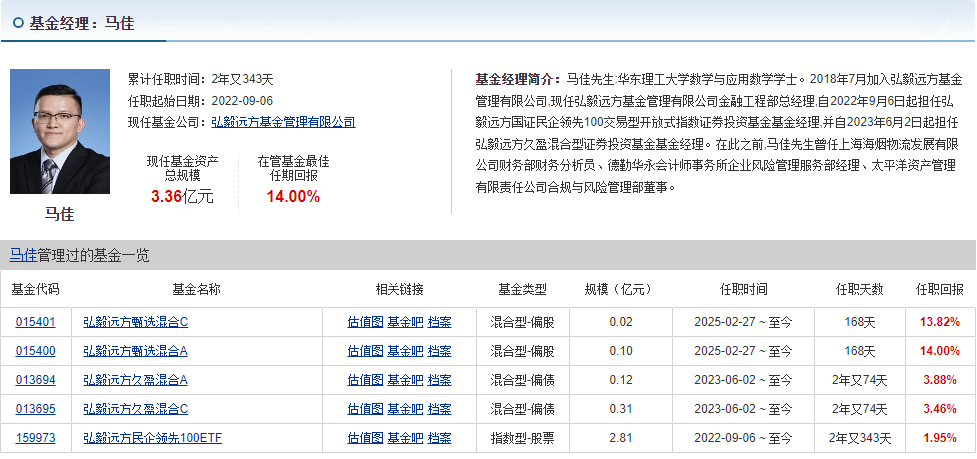Open 基金吧 for 民企领先100ETF row
The width and height of the screenshot is (977, 459).
click(405, 438)
